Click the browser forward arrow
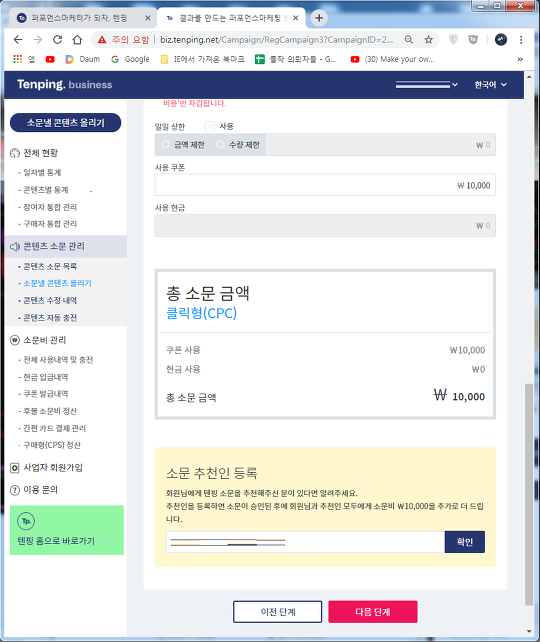The image size is (540, 642). [x=37, y=40]
